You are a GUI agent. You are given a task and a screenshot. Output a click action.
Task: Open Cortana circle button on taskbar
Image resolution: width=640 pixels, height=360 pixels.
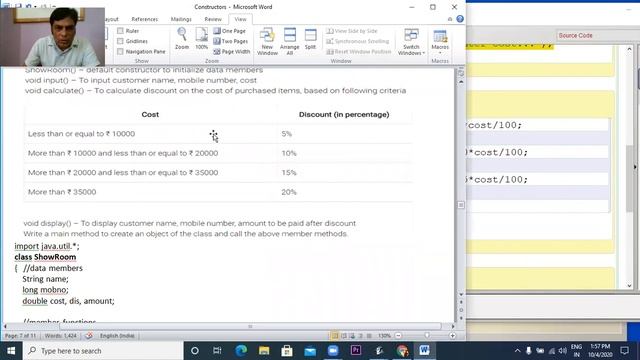click(195, 351)
